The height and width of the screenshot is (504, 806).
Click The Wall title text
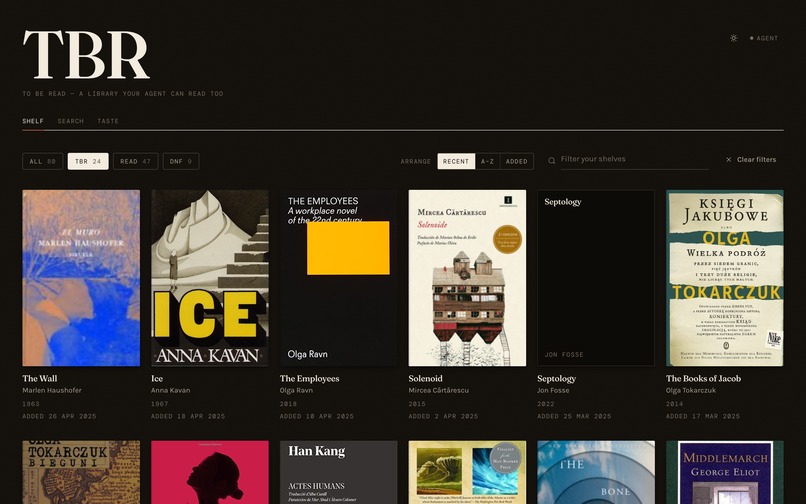[40, 379]
